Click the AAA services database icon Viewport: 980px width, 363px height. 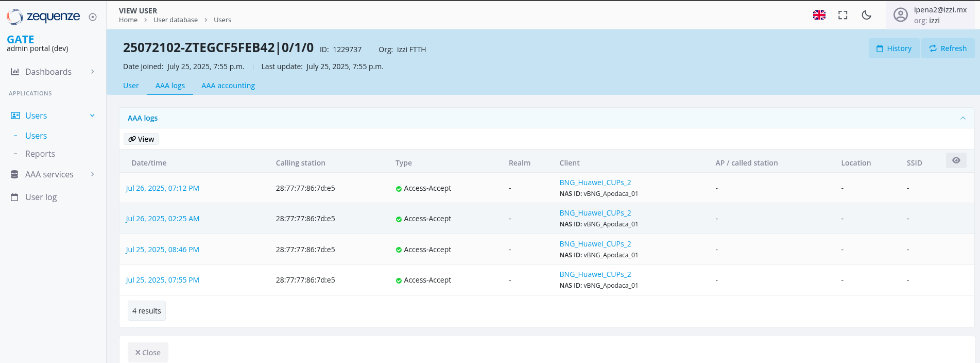14,174
